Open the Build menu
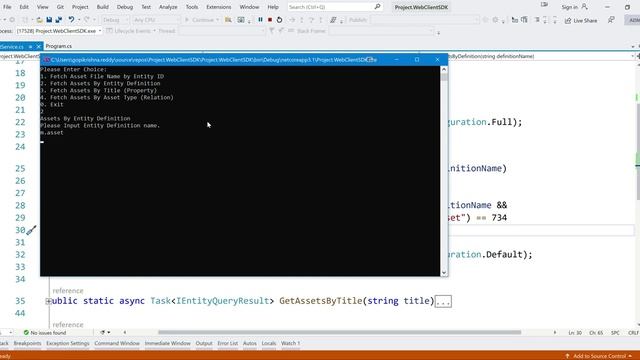Image resolution: width=640 pixels, height=360 pixels. [102, 7]
